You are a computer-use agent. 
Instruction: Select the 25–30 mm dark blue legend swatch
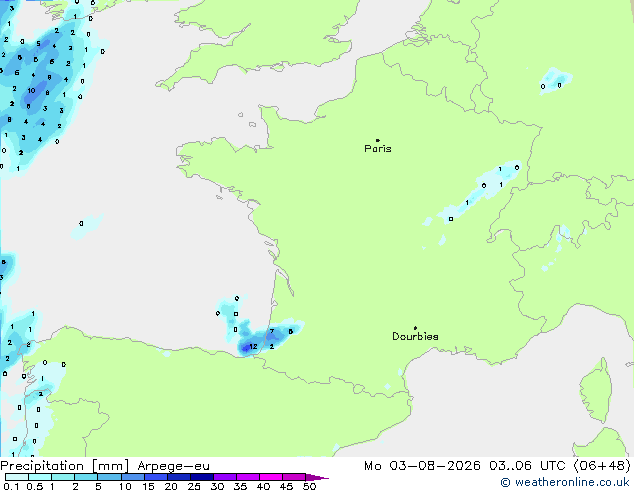tap(202, 477)
